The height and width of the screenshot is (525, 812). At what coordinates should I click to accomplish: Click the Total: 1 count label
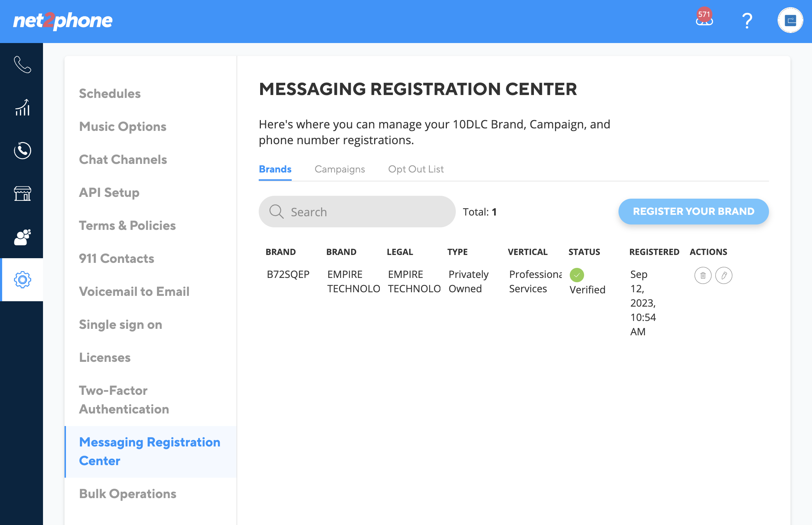(479, 212)
